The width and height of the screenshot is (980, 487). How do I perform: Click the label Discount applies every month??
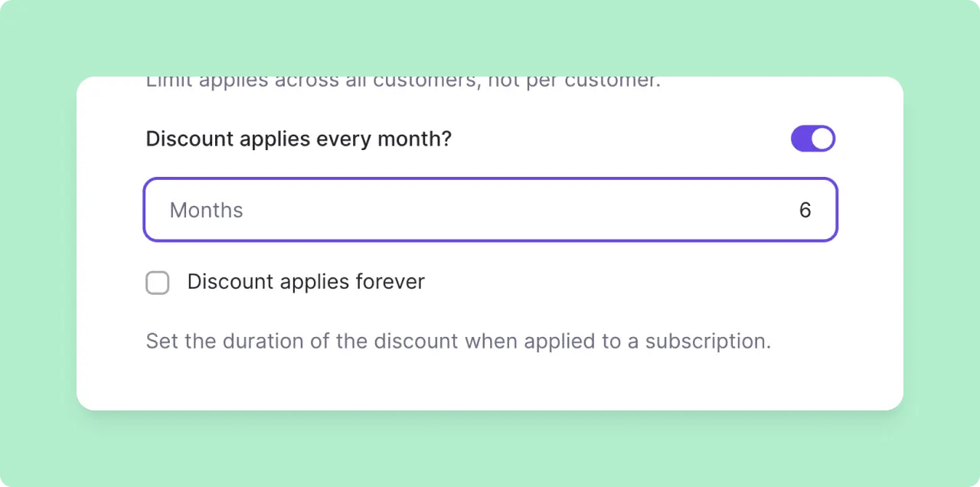299,139
